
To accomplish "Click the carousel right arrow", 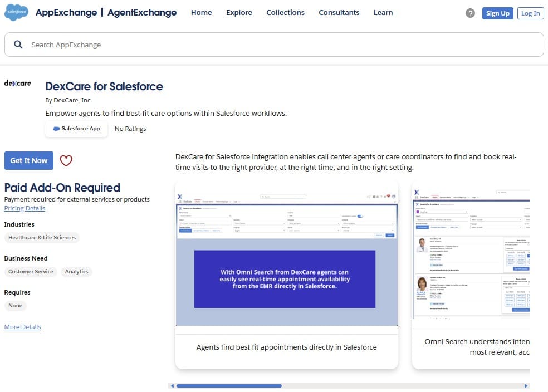I will [x=526, y=386].
